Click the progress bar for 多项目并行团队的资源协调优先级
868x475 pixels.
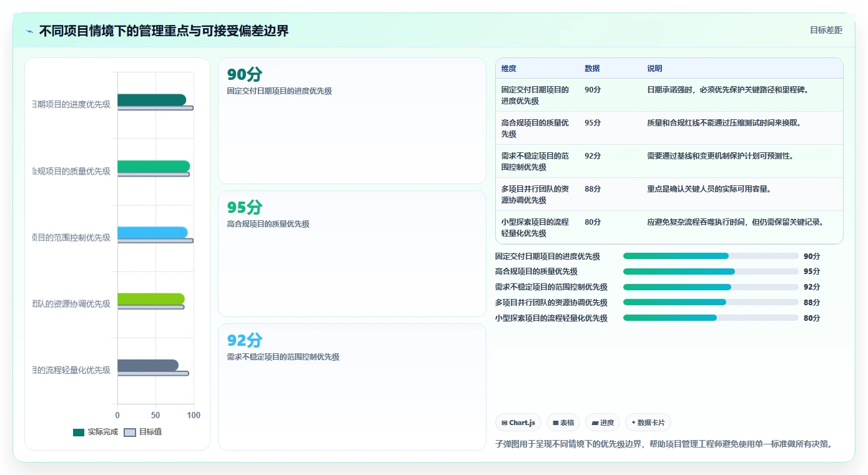click(711, 302)
